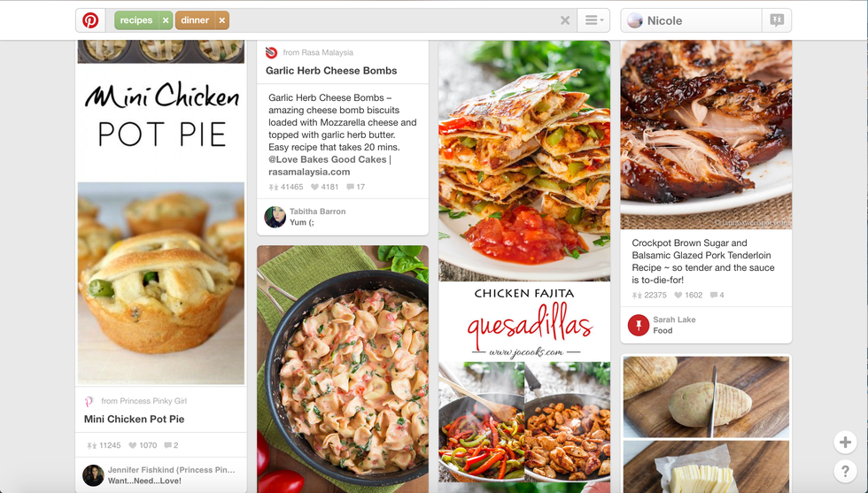Remove the recipes search tag
The height and width of the screenshot is (493, 868).
pos(166,20)
